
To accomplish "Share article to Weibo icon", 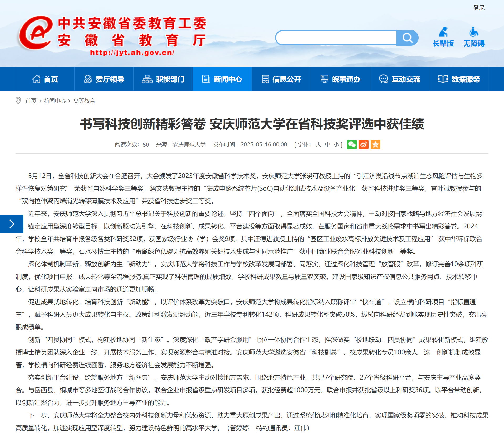I will [363, 145].
